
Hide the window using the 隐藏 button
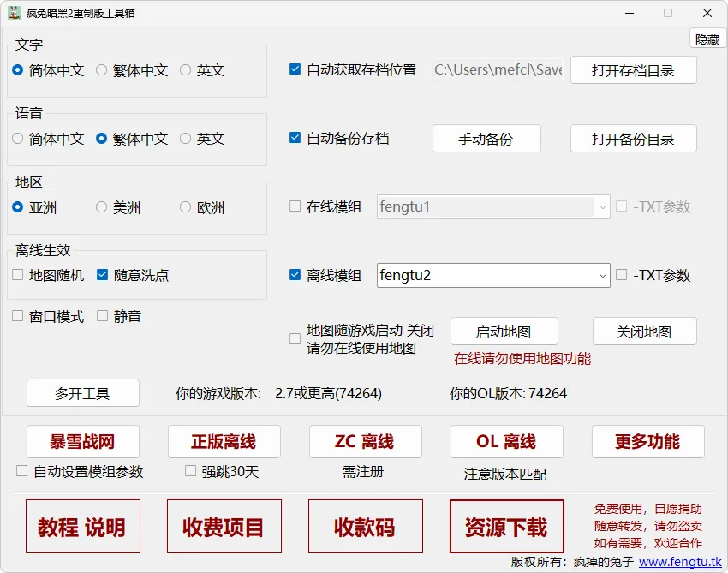707,37
